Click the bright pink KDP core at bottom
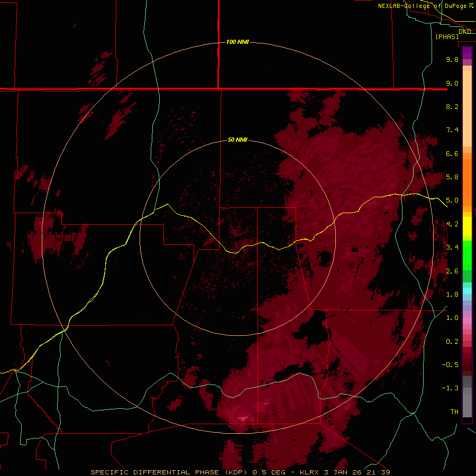This screenshot has height=476, width=476. [x=243, y=419]
